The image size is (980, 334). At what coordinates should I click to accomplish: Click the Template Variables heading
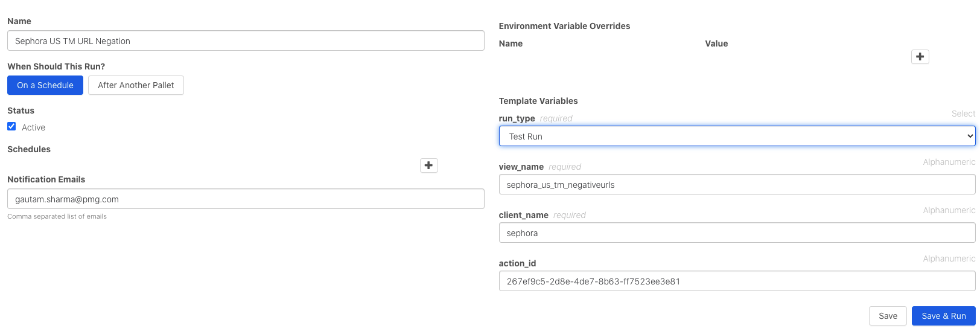538,101
